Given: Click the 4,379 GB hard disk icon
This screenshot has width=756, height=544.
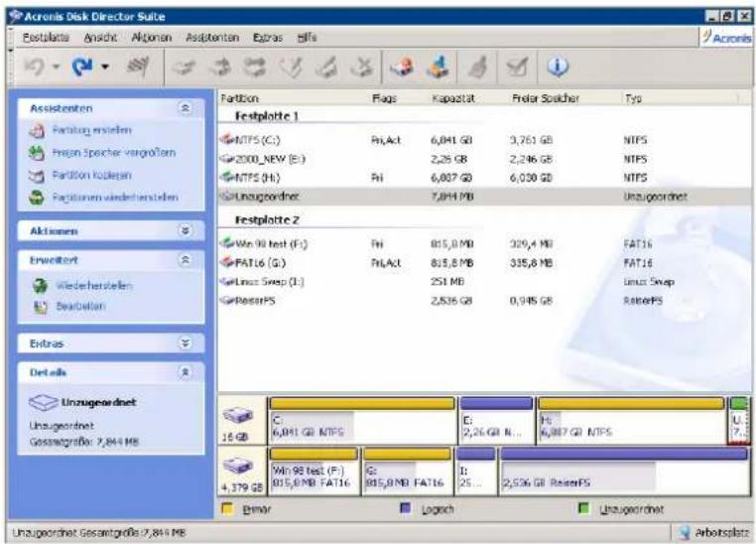Looking at the screenshot, I should (237, 466).
